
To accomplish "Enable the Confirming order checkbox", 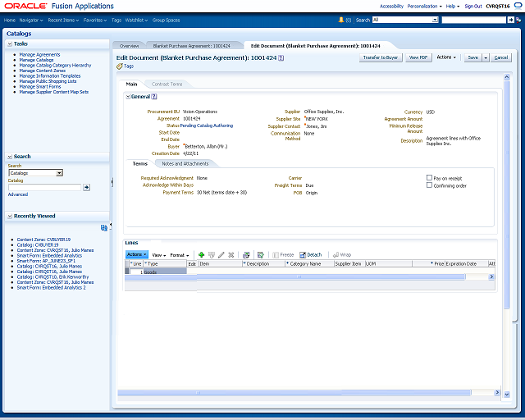I will point(429,185).
